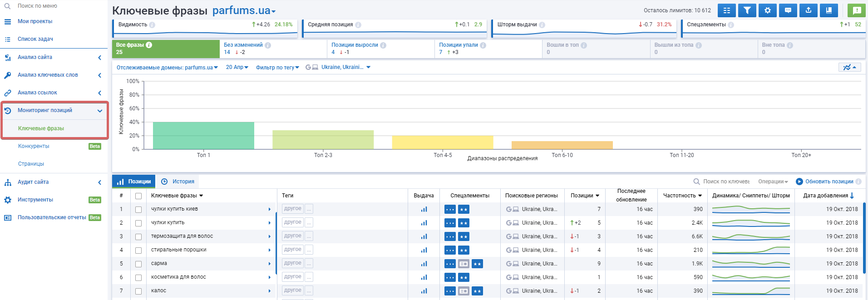Check the box for 'чулки купить киев'

[138, 210]
